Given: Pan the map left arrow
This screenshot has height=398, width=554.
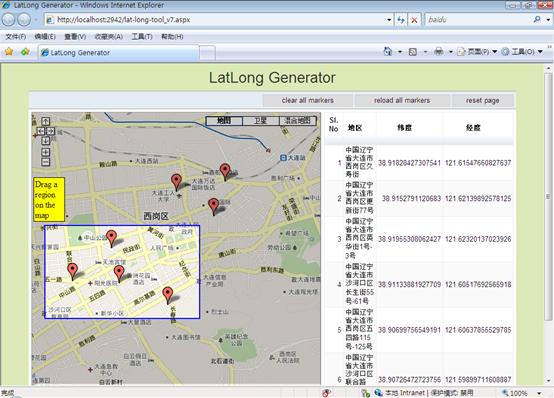Looking at the screenshot, I should [x=41, y=131].
